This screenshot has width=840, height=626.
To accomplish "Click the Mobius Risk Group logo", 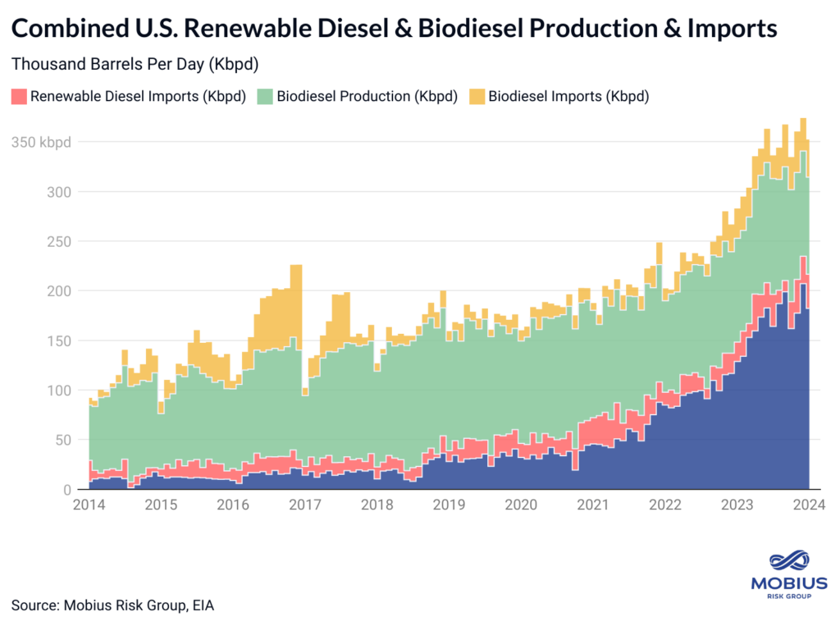I will 789,574.
